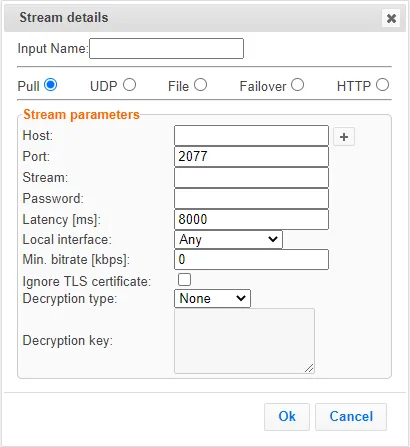
Task: Click the Latency [ms] label
Action: (61, 220)
